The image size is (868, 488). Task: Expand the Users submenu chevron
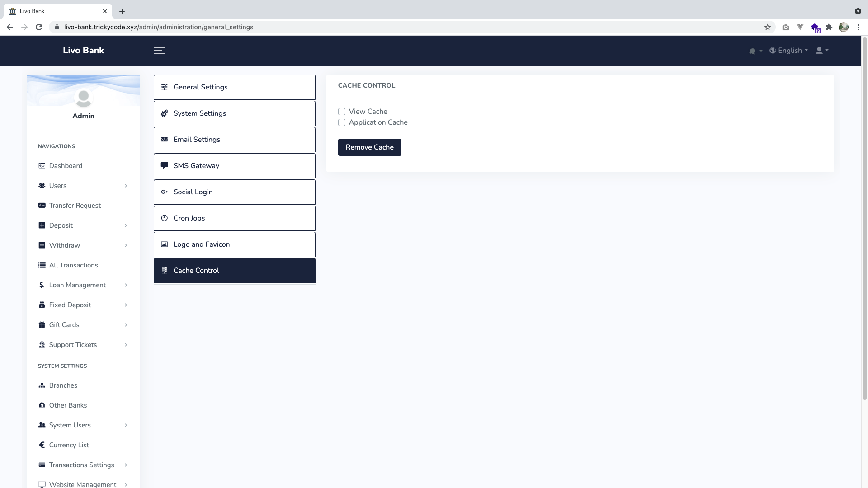126,186
